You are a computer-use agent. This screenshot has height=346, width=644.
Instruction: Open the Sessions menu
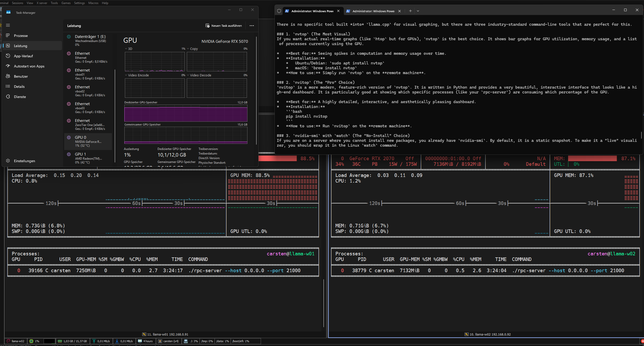pyautogui.click(x=18, y=3)
